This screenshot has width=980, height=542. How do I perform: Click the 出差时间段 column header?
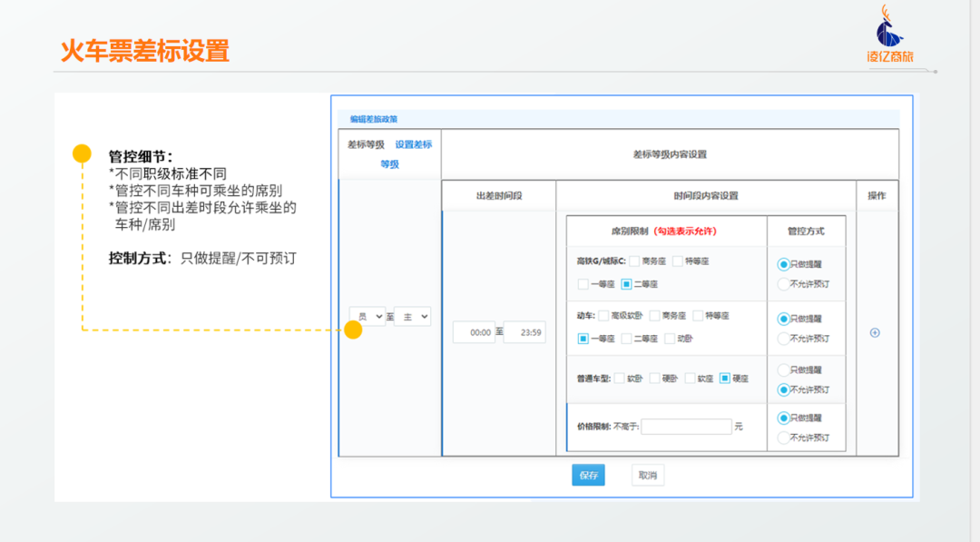[x=499, y=196]
